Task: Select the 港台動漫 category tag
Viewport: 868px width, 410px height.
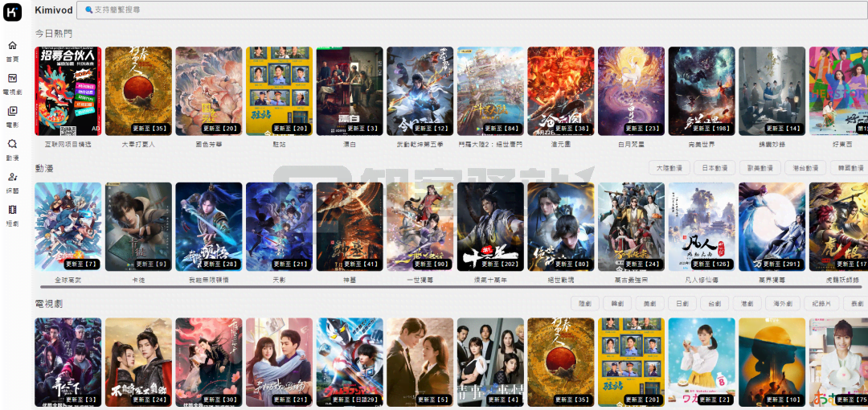Action: (x=806, y=168)
